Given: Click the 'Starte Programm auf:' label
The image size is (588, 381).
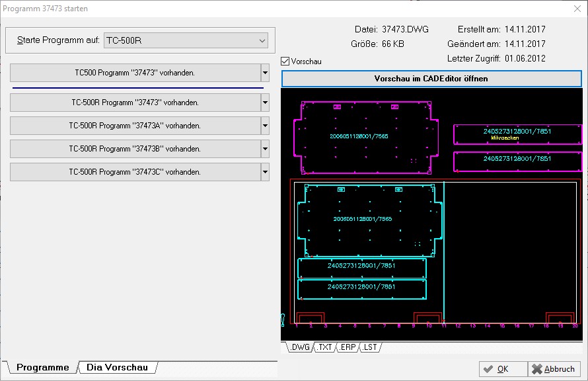Looking at the screenshot, I should click(58, 40).
